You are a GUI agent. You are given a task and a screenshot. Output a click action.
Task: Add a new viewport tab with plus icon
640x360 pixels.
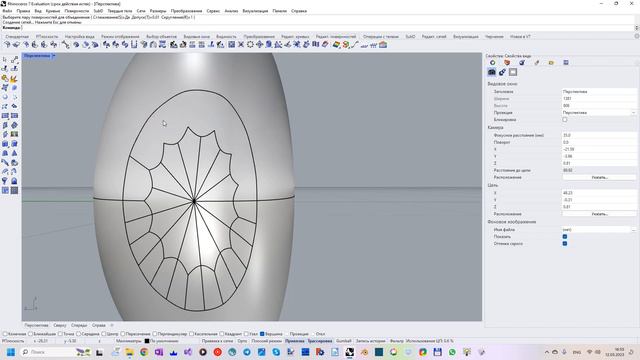pos(112,325)
